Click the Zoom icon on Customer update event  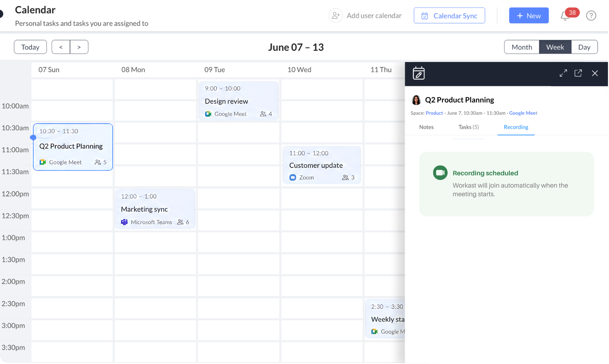click(x=293, y=177)
